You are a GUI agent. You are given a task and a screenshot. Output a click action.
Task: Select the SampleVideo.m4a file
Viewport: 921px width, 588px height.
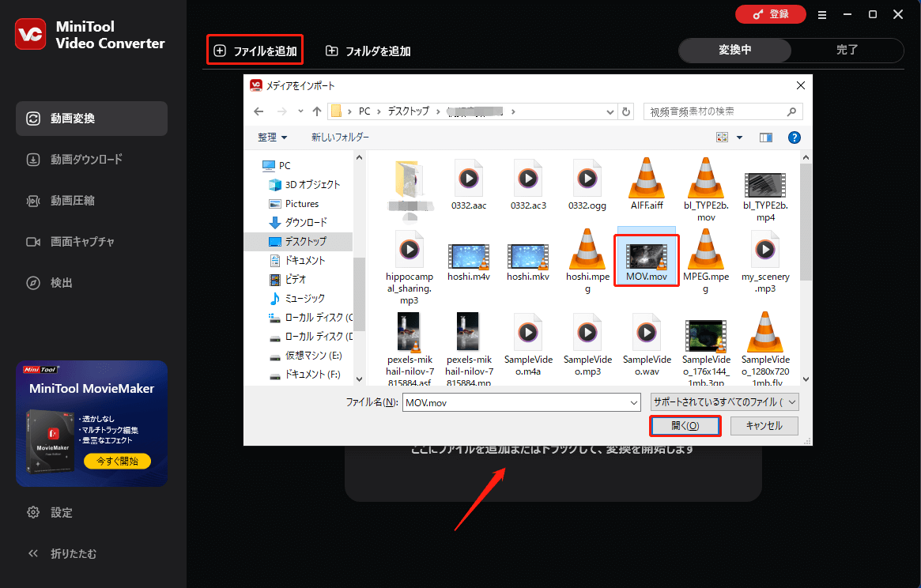point(528,345)
